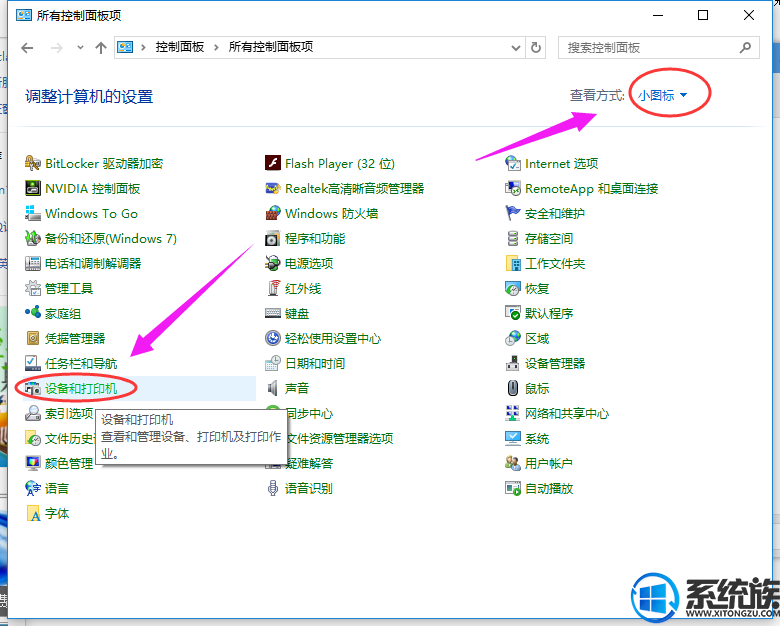Open the 语言 link
This screenshot has width=780, height=626.
57,488
